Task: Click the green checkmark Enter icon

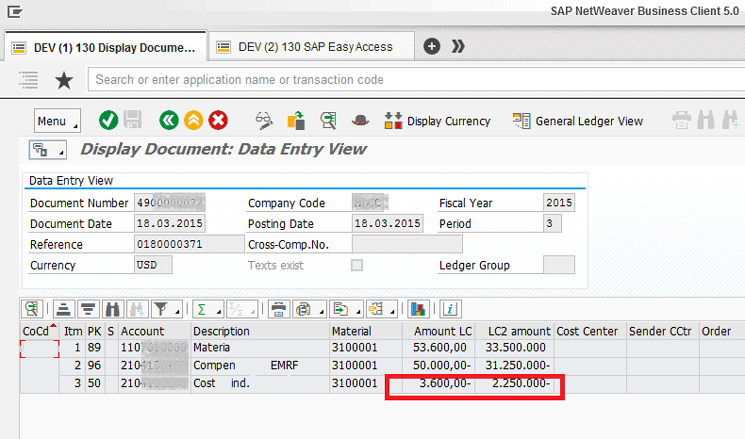Action: click(x=108, y=120)
